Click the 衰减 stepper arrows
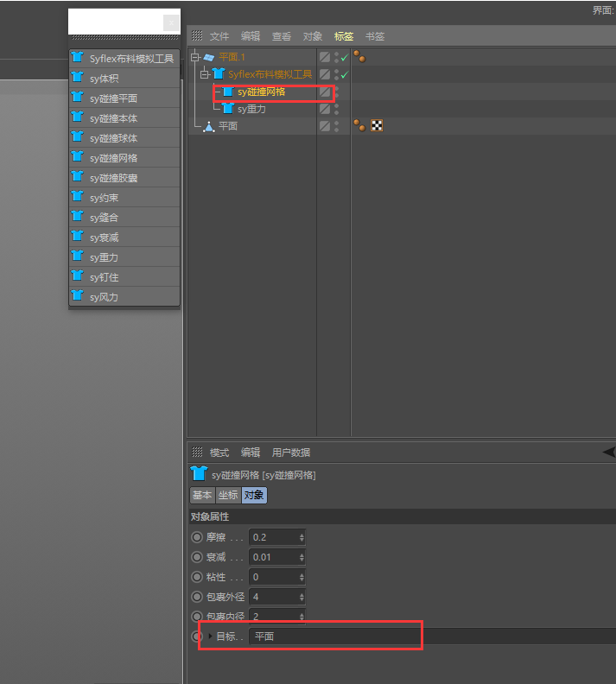Image resolution: width=616 pixels, height=684 pixels. [x=302, y=557]
